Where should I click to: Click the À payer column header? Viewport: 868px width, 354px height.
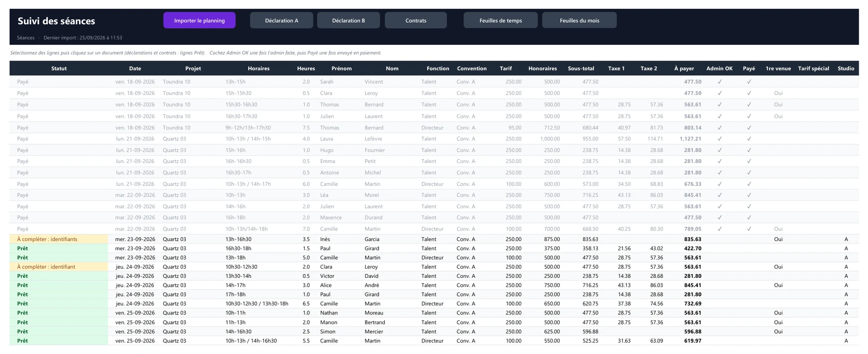[684, 68]
